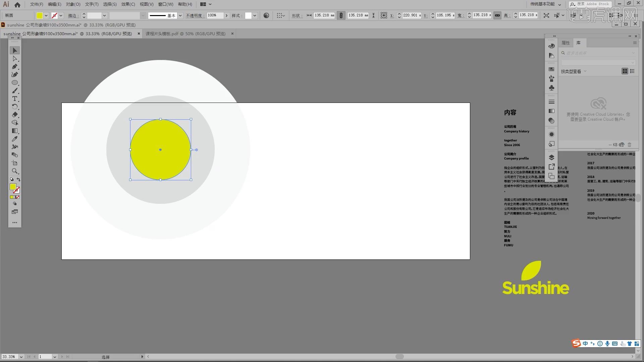Open the 效果(C) menu
644x362 pixels.
(128, 4)
